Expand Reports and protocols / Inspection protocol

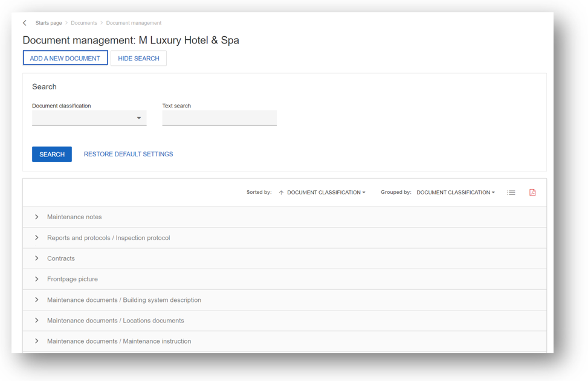click(36, 237)
